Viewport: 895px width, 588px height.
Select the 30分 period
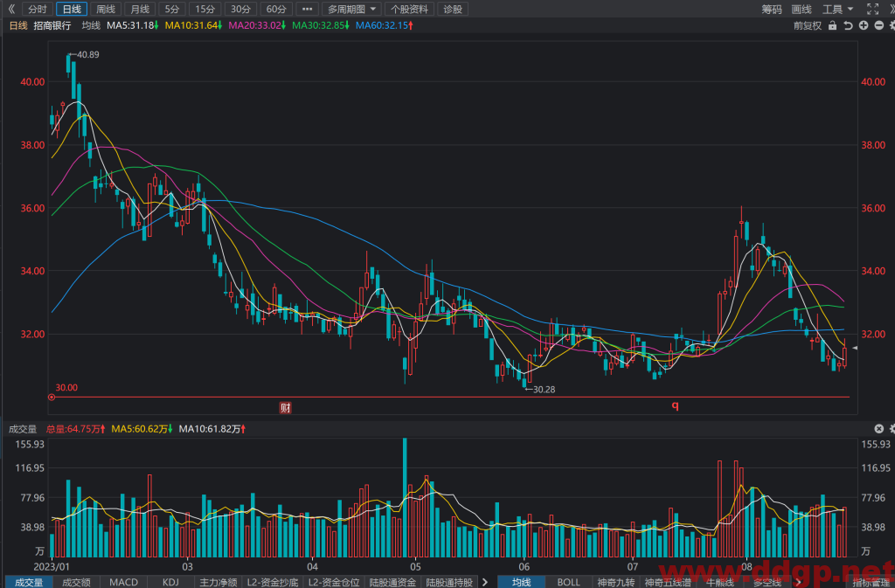[240, 9]
